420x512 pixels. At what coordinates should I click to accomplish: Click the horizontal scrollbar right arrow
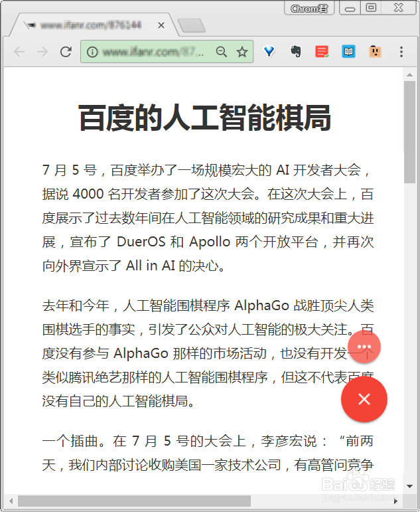[396, 501]
